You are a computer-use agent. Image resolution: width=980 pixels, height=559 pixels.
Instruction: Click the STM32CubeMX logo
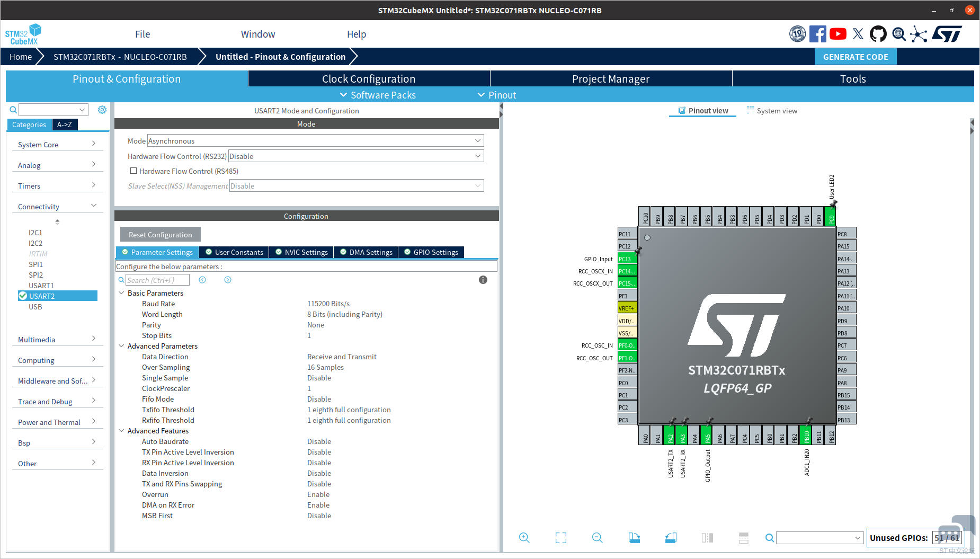click(x=23, y=34)
